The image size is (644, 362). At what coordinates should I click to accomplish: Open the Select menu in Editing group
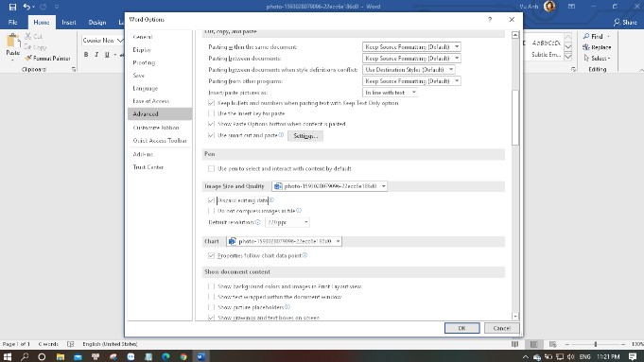coord(597,59)
